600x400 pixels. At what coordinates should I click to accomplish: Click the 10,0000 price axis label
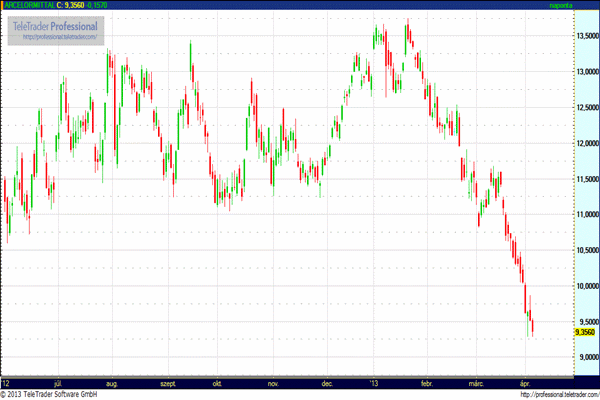pyautogui.click(x=588, y=285)
